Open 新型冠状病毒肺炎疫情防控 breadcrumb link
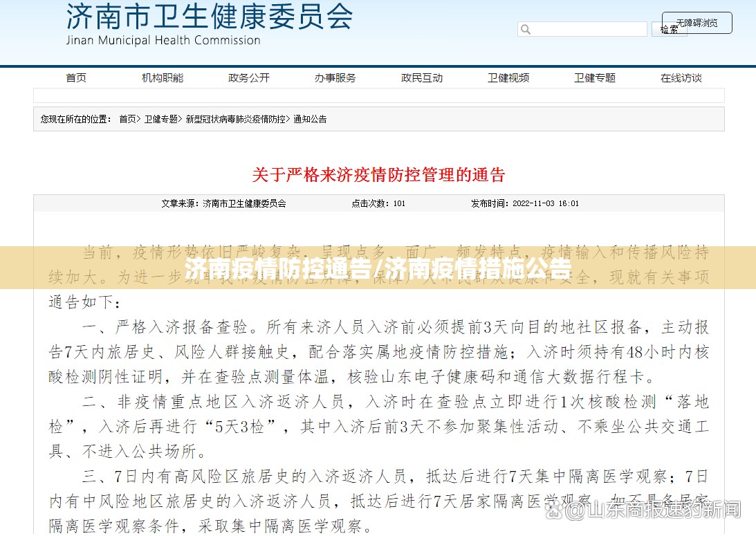 tap(236, 119)
